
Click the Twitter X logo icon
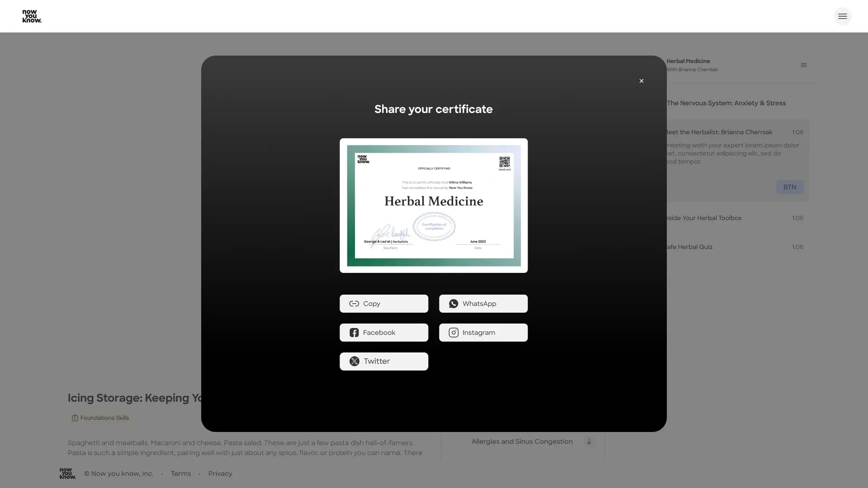tap(354, 361)
